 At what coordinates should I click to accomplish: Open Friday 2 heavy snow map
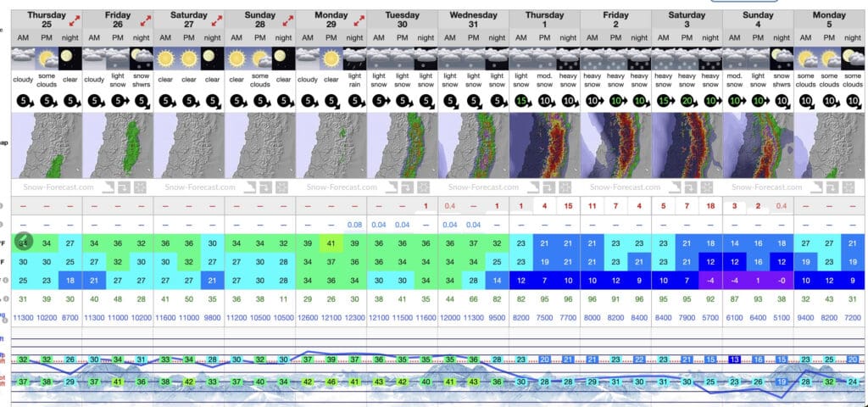[616, 146]
